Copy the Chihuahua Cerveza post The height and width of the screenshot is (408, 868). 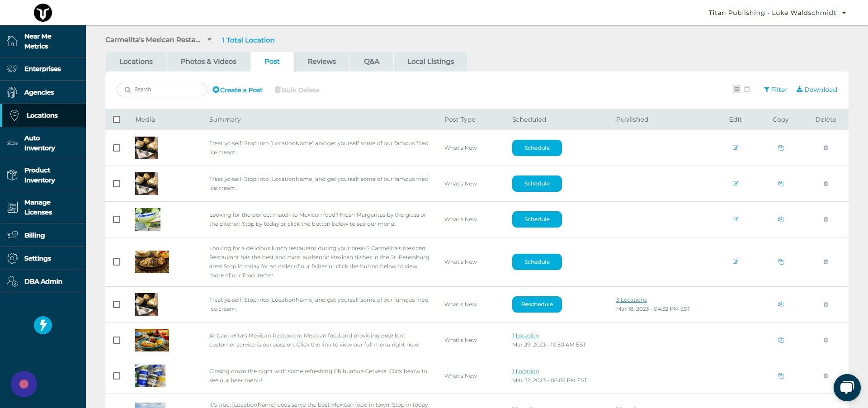point(781,376)
